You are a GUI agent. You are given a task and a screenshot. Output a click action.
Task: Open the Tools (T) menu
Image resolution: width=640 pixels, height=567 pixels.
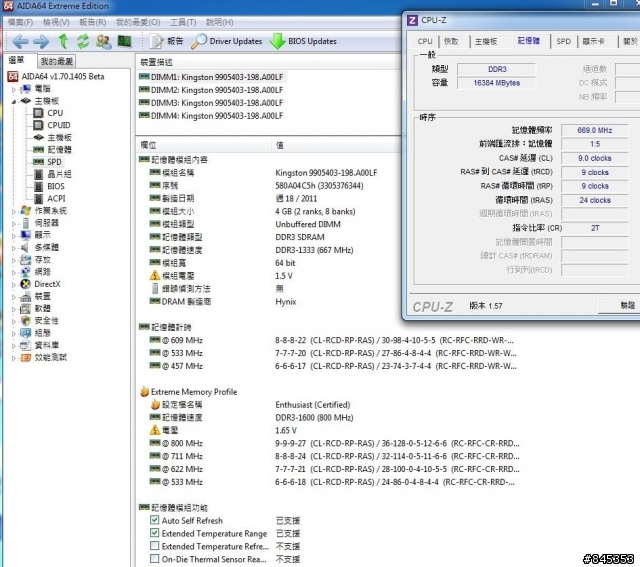pos(183,22)
